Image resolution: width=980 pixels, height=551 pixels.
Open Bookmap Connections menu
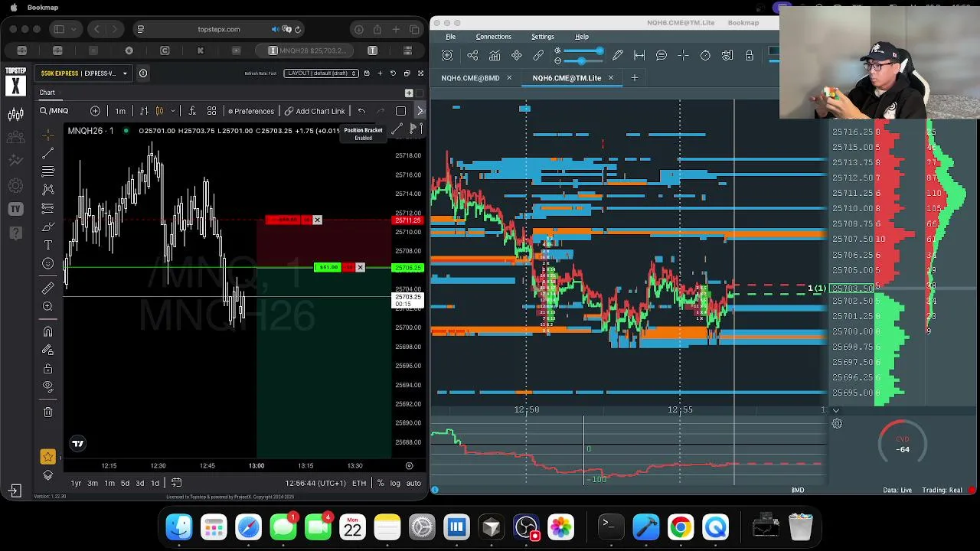click(493, 37)
